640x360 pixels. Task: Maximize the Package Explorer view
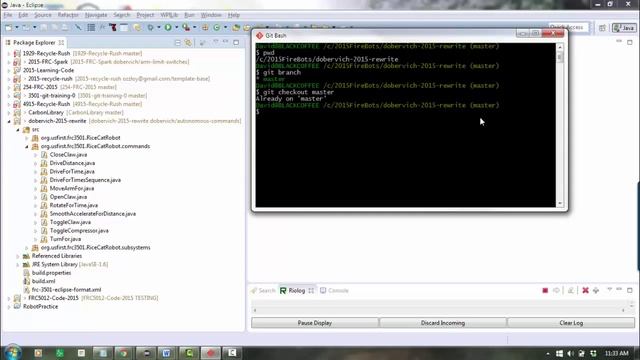point(236,42)
